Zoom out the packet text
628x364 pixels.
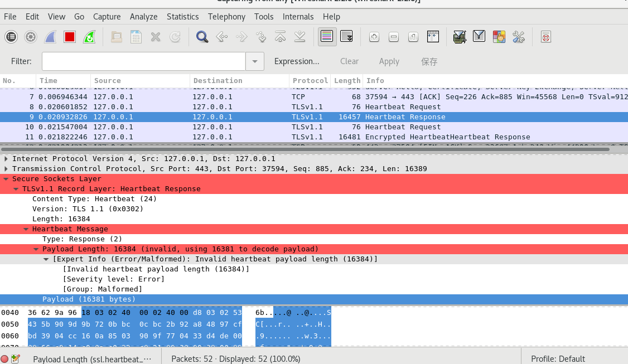pos(394,37)
